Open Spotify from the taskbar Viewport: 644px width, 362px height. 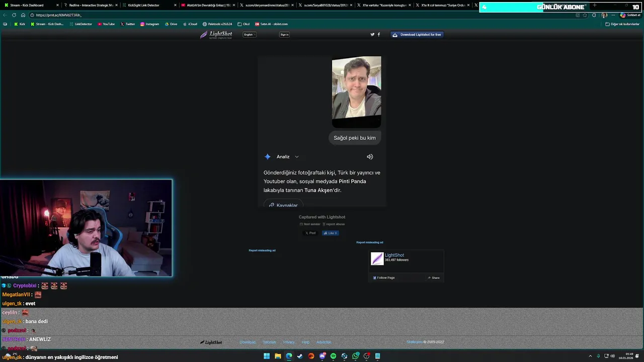click(333, 356)
